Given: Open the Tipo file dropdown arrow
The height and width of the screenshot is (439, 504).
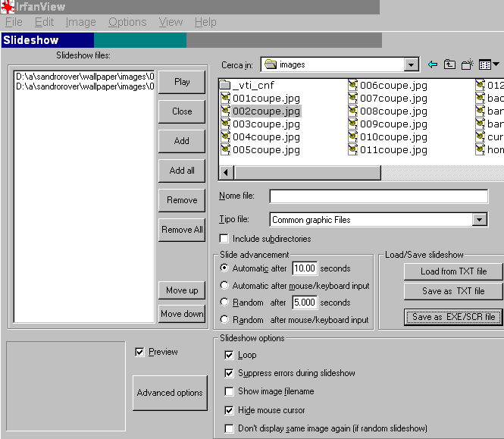Looking at the screenshot, I should (480, 220).
